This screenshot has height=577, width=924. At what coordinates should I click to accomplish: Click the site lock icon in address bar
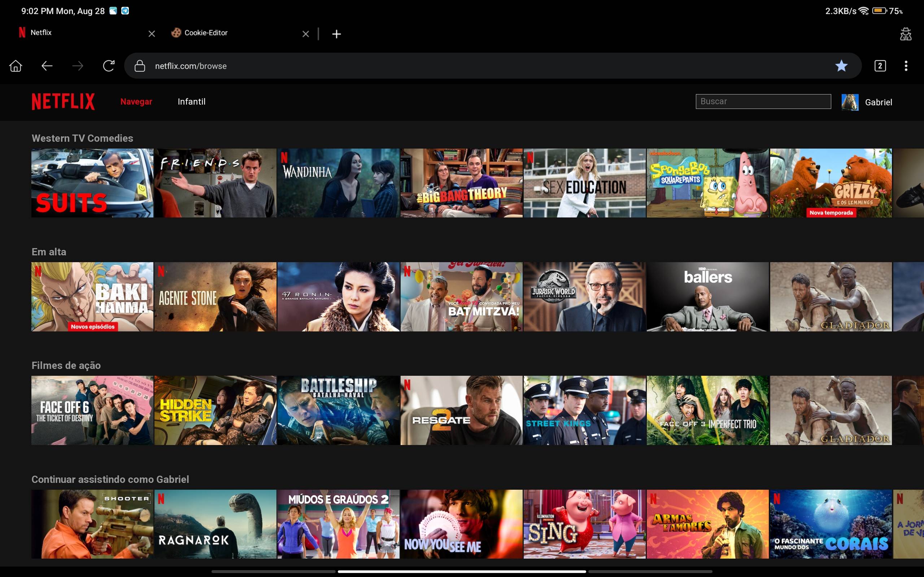140,66
